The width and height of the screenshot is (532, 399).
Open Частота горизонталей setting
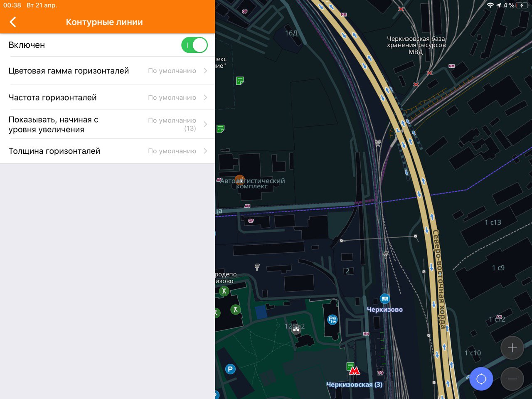(107, 97)
